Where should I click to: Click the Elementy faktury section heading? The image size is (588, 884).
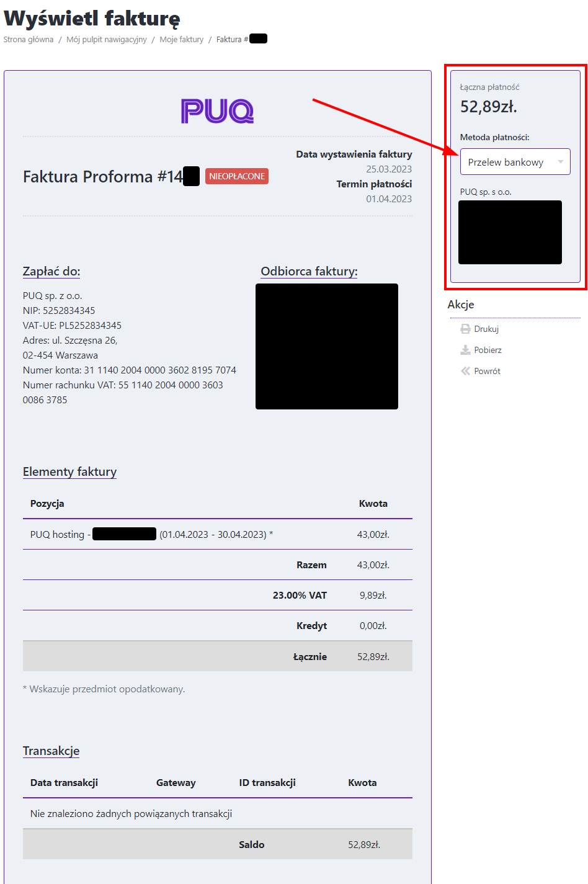69,472
